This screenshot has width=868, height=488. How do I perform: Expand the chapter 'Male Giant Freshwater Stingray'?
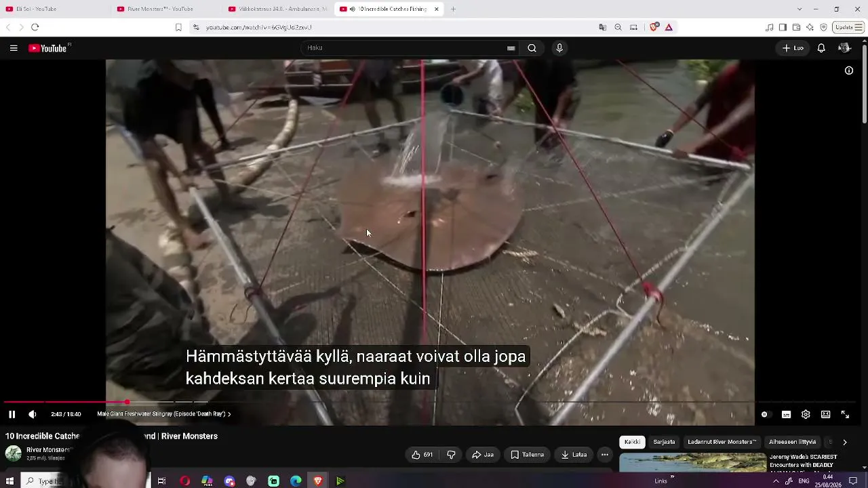164,414
